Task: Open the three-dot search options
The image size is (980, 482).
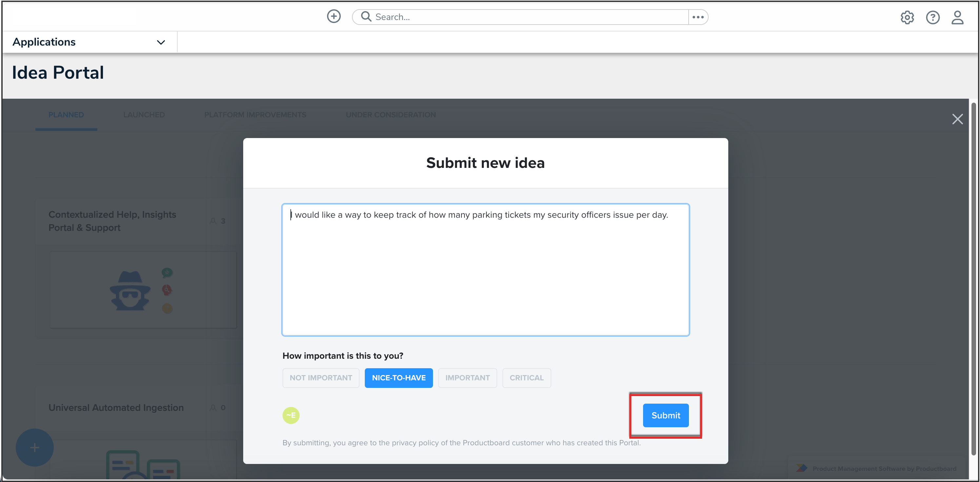Action: point(698,17)
